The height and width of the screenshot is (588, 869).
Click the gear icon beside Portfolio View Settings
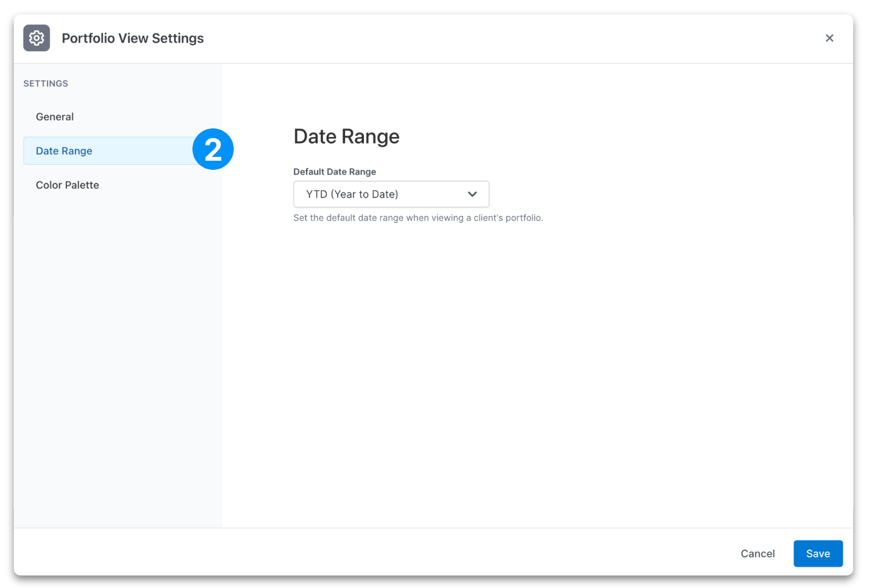point(37,38)
